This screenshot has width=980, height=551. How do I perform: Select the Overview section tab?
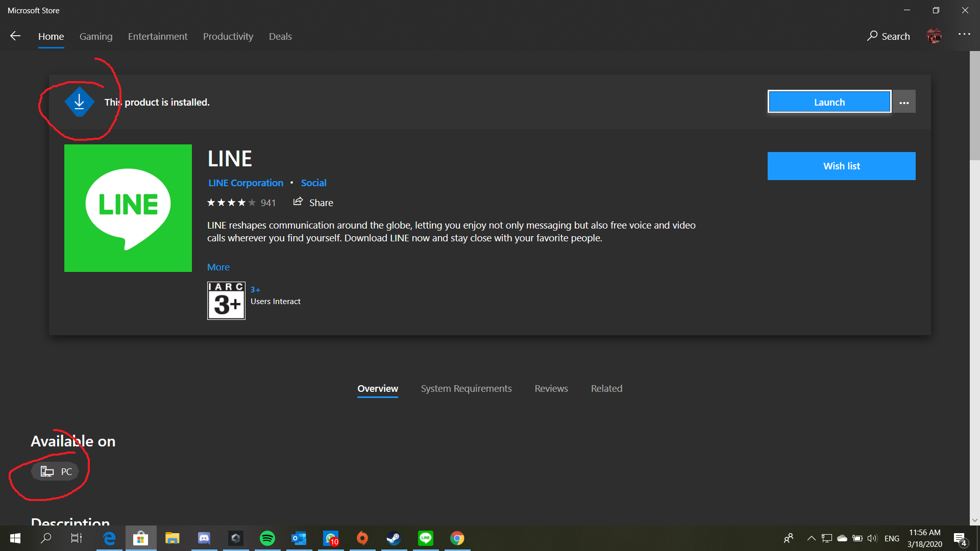coord(378,388)
